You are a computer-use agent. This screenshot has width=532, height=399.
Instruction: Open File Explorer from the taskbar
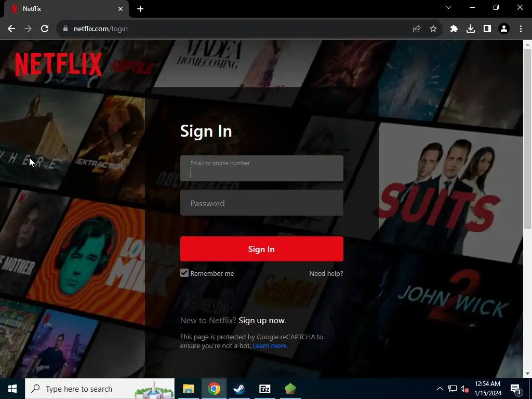coord(188,389)
